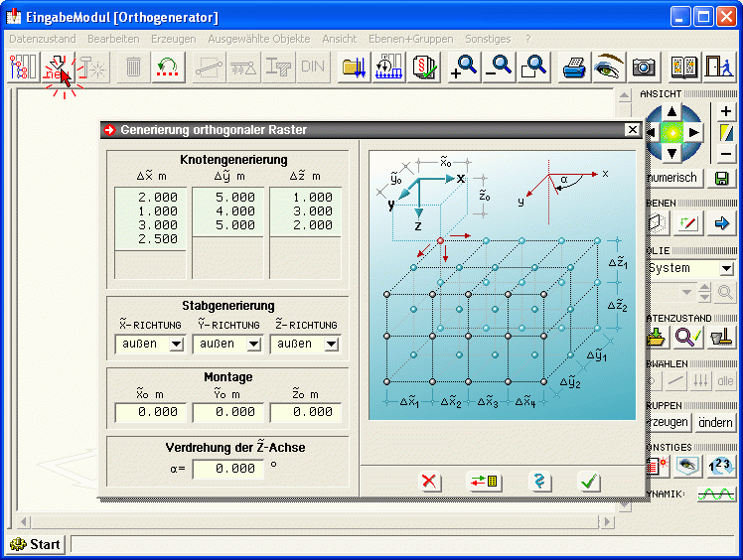Click the zoom in magnifier icon
Viewport: 743px width, 560px height.
coord(463,67)
